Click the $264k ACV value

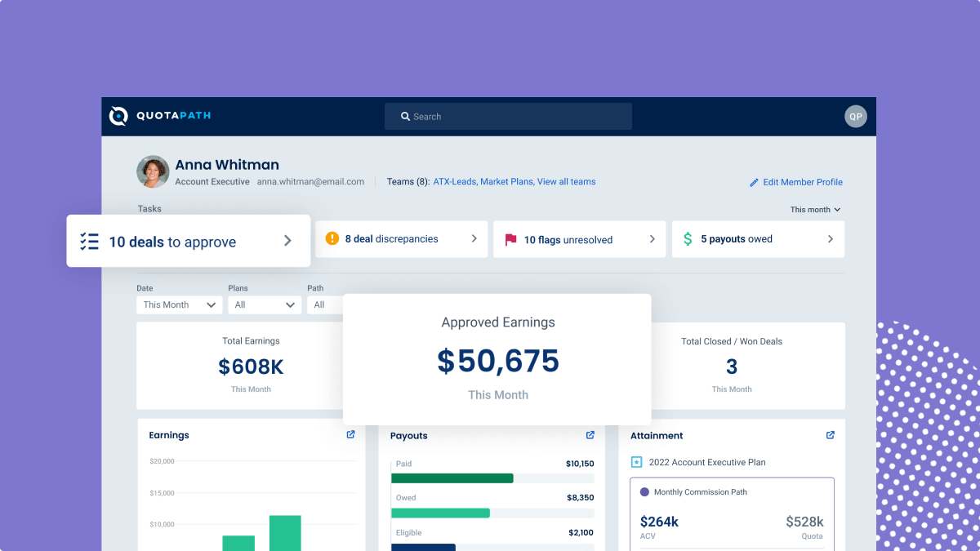click(659, 522)
